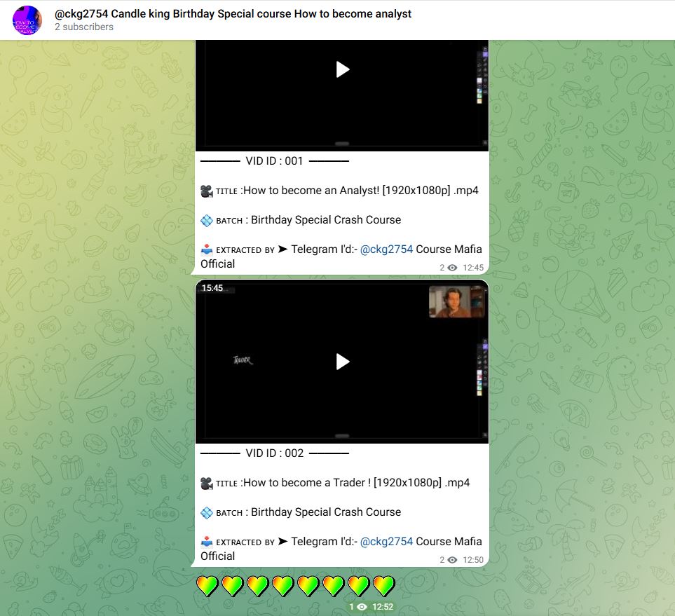Click the channel avatar in the header
This screenshot has height=616, width=675.
pos(27,20)
